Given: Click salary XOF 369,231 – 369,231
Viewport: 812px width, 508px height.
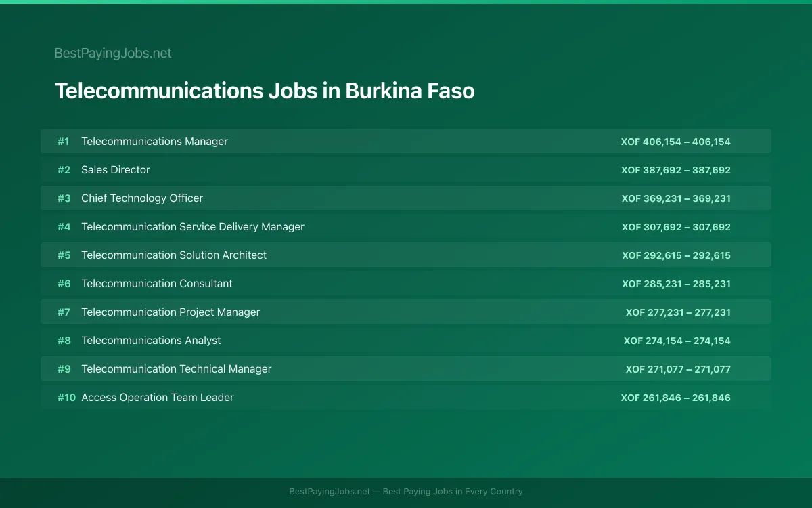Looking at the screenshot, I should [676, 198].
